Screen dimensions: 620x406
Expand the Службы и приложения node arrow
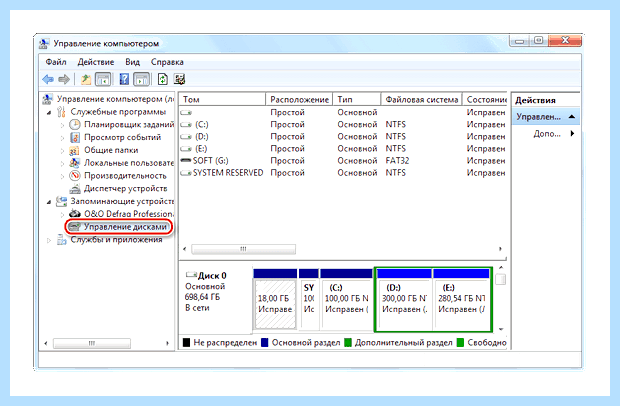pos(49,240)
